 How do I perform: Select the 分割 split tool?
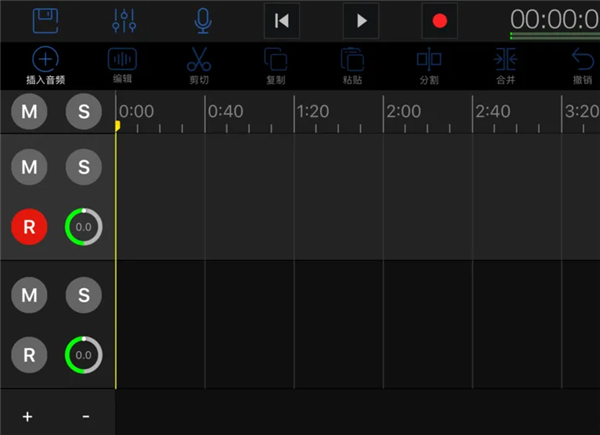click(x=429, y=64)
